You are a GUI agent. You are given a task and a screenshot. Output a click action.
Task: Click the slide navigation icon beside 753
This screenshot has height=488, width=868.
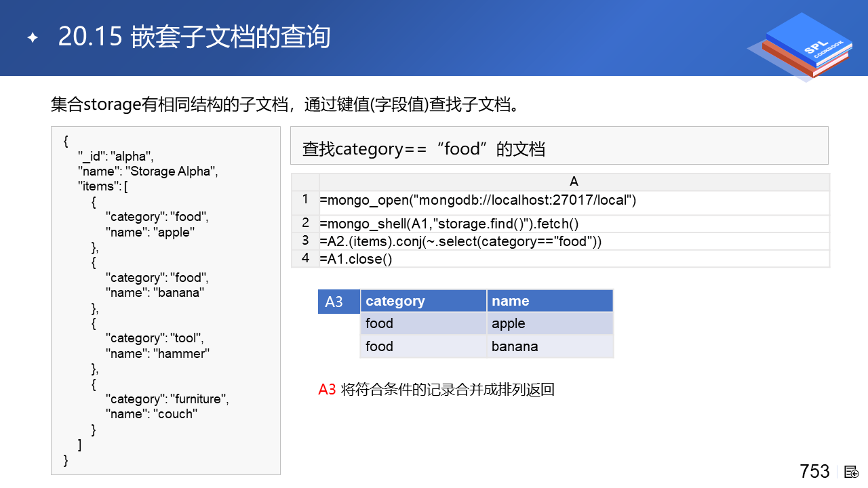tap(852, 471)
